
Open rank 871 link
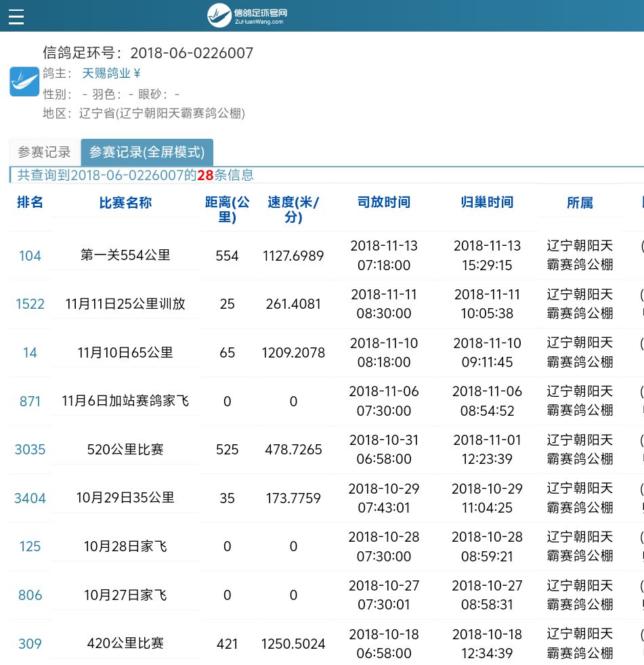pyautogui.click(x=30, y=402)
